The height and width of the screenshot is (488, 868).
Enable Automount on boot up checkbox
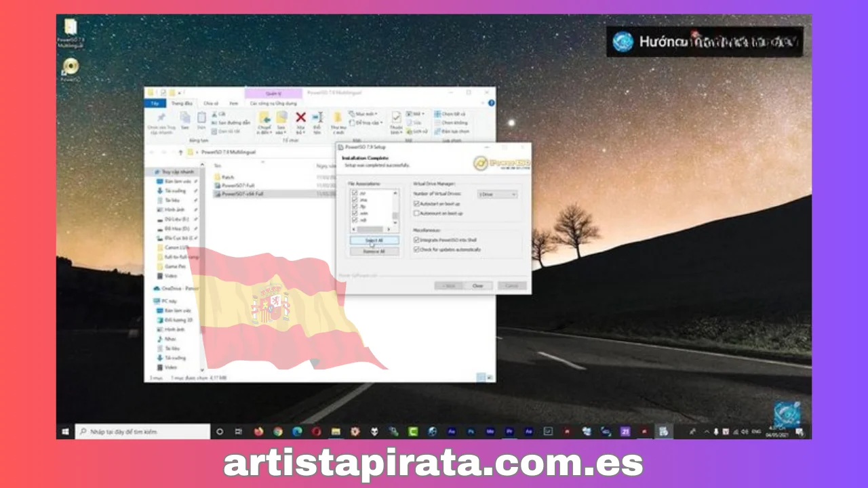[x=416, y=213]
